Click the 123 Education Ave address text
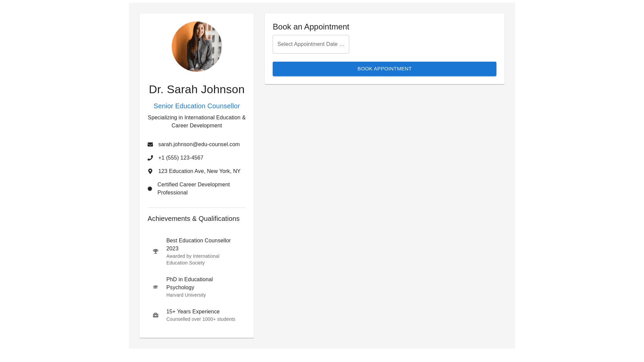 point(199,171)
